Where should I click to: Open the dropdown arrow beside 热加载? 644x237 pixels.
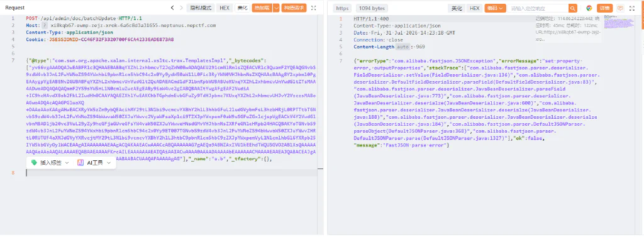(x=276, y=8)
